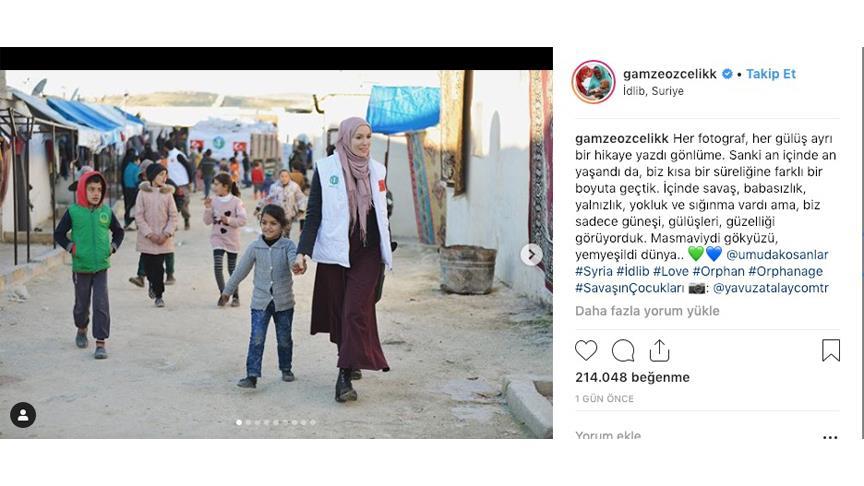The height and width of the screenshot is (486, 864).
Task: Open the #SavaşınÇocukları hashtag
Action: pyautogui.click(x=630, y=288)
